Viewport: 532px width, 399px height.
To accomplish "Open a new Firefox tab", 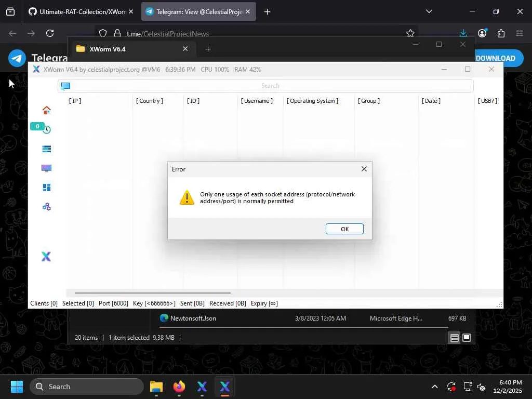I will 268,12.
